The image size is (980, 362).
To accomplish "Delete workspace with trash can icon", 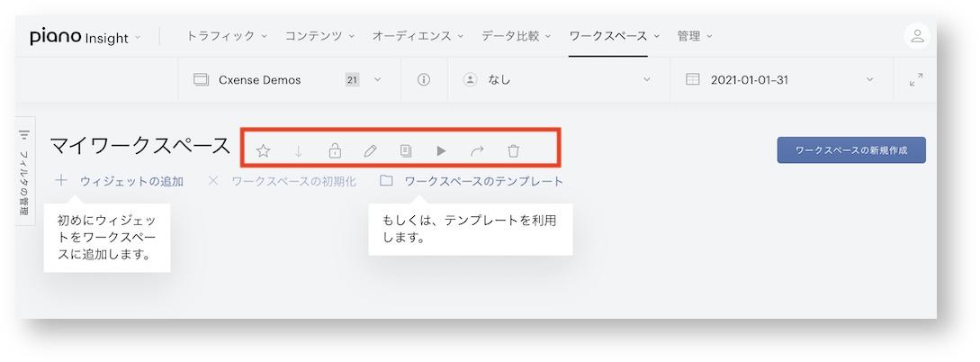I will click(513, 150).
